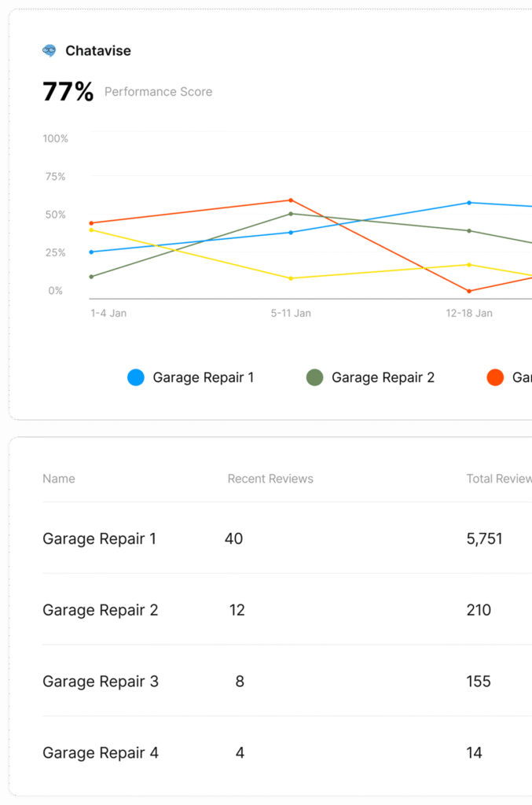532x805 pixels.
Task: Open the Garage Repair 2 table row
Action: click(100, 610)
